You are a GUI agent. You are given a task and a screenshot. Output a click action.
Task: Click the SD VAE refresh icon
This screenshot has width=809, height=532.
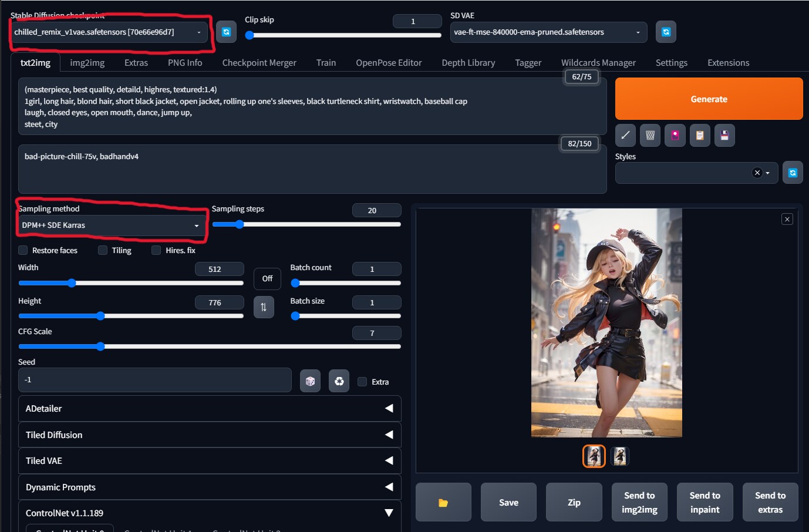666,32
